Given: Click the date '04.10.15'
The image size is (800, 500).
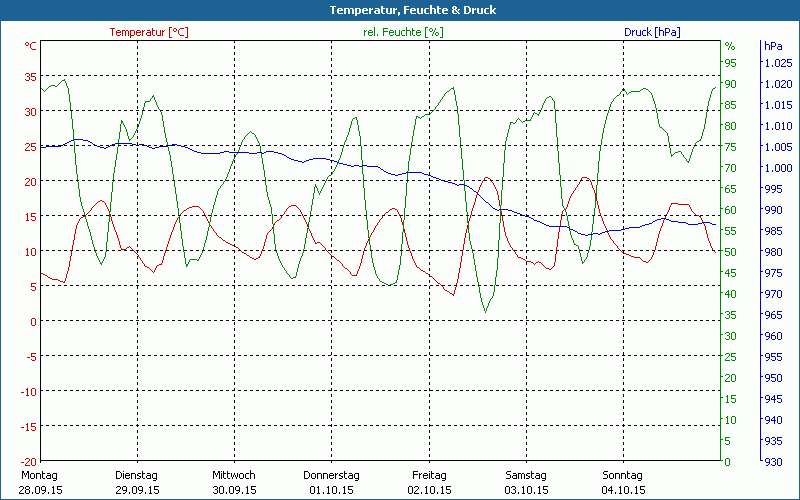Looking at the screenshot, I should point(623,490).
